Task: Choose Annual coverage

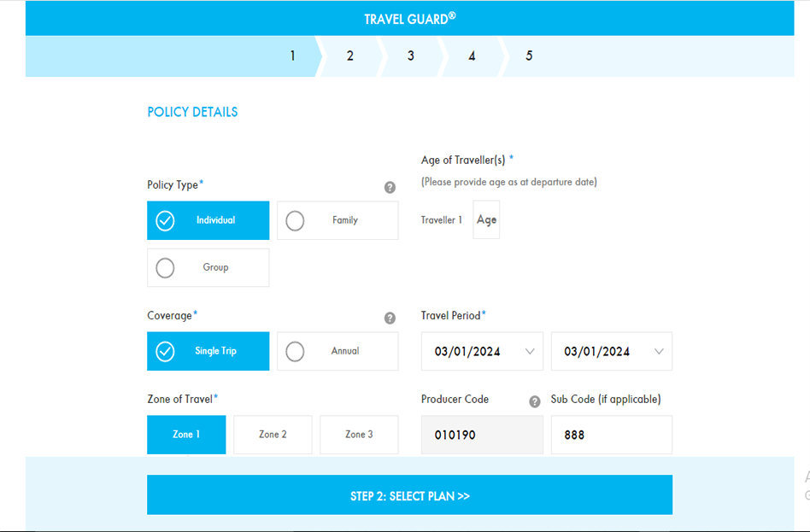Action: [x=337, y=351]
